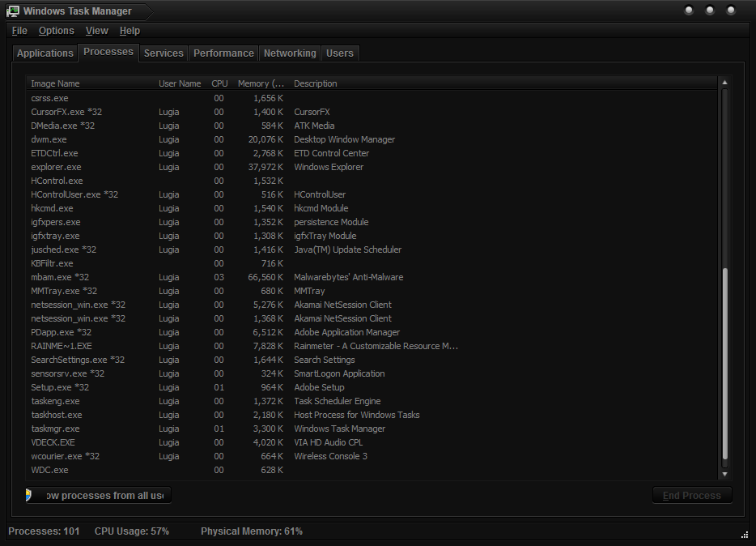Open the File menu
Viewport: 756px width, 546px height.
[x=19, y=31]
